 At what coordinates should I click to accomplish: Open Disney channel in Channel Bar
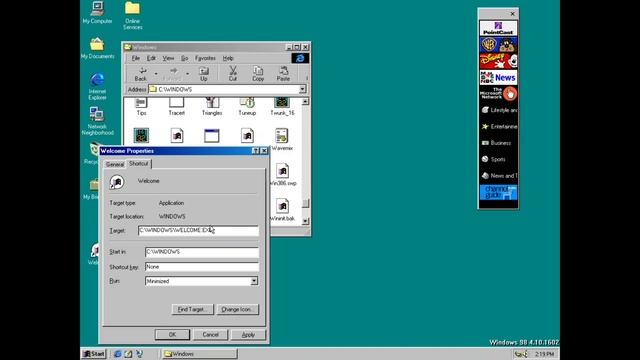point(498,61)
